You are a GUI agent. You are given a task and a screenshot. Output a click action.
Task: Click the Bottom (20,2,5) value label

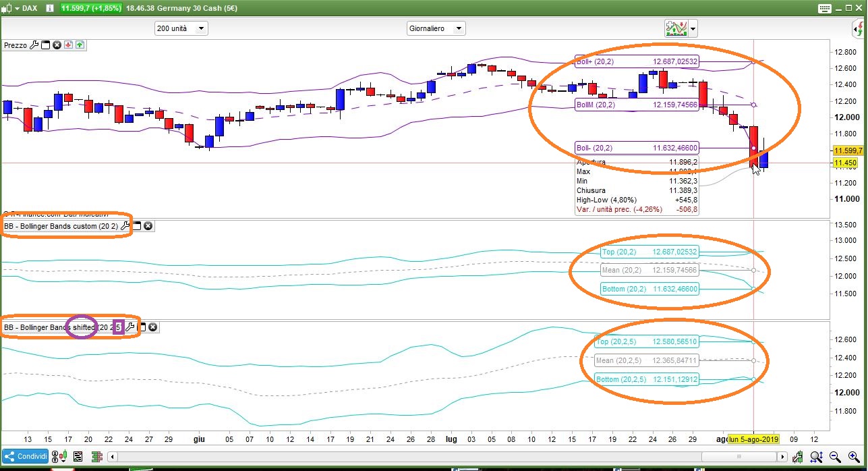pyautogui.click(x=647, y=379)
